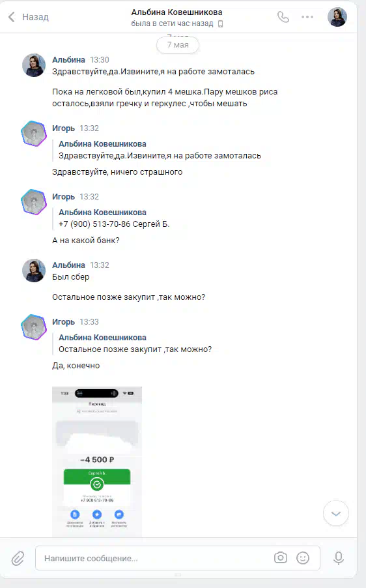The image size is (366, 588).
Task: Open the quoted reply with the phone number +7 (900) 513-70-86
Action: 114,218
